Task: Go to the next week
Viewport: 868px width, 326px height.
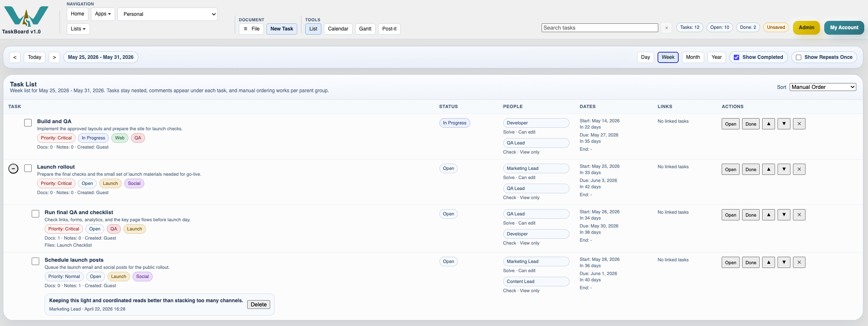Action: (54, 57)
